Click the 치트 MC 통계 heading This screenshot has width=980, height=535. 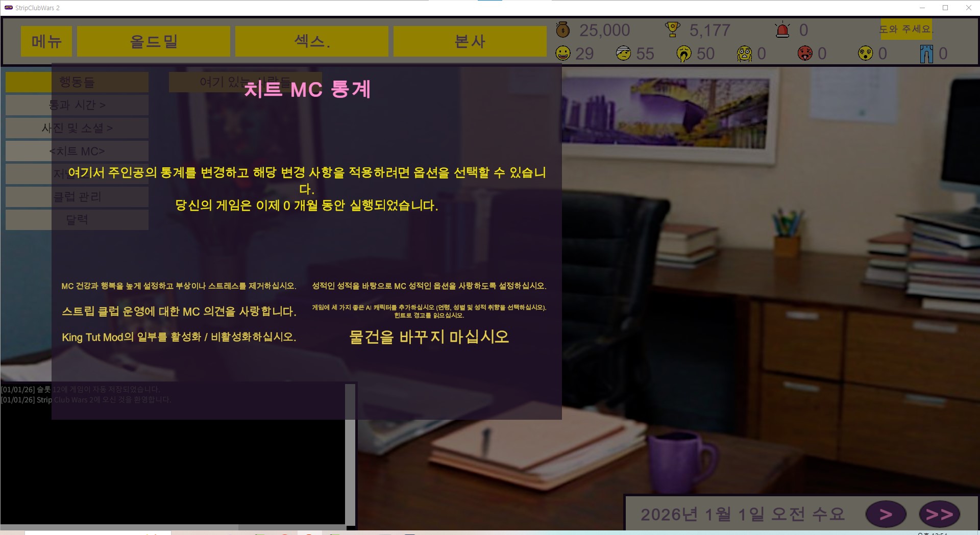[307, 90]
